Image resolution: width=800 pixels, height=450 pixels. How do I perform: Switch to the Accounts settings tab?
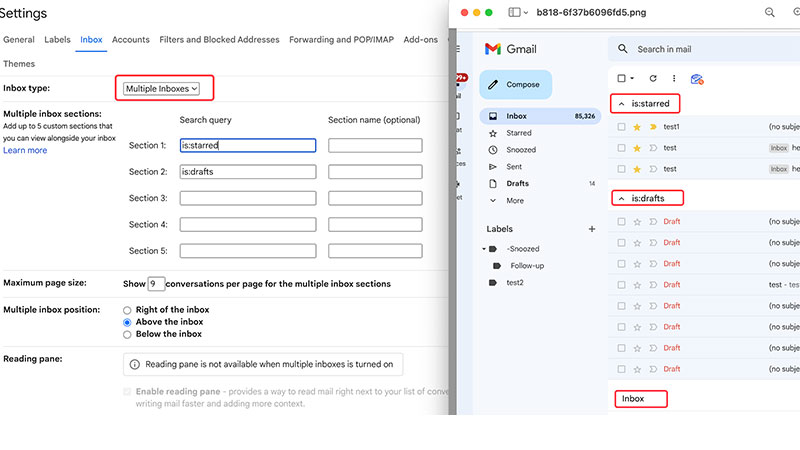[131, 40]
